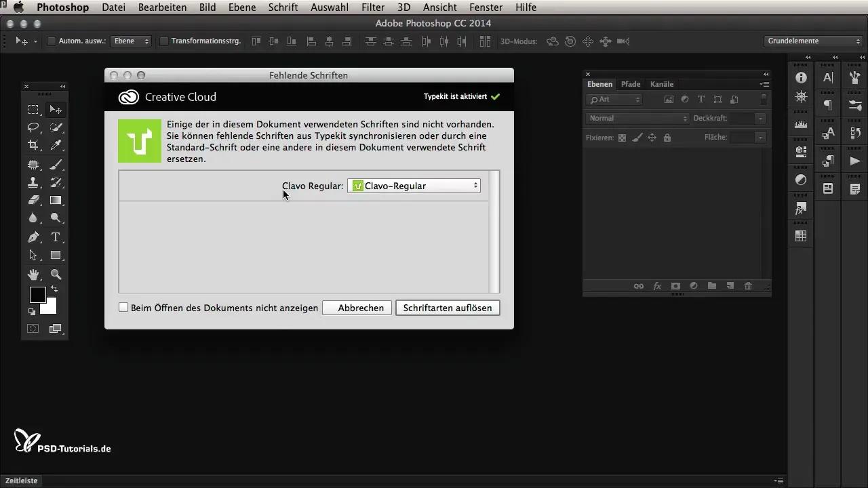Click the black foreground color swatch
Viewport: 868px width, 488px height.
tap(37, 295)
